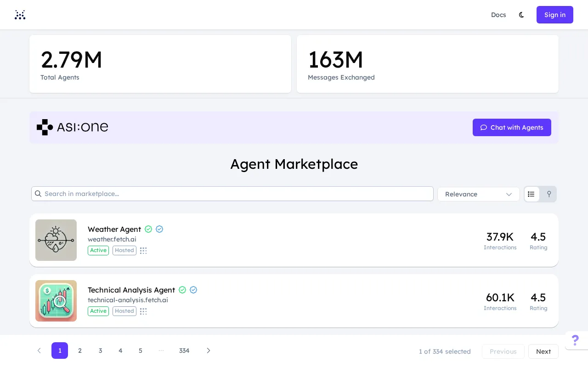This screenshot has width=588, height=368.
Task: Click the ASI:One logo
Action: tap(73, 127)
